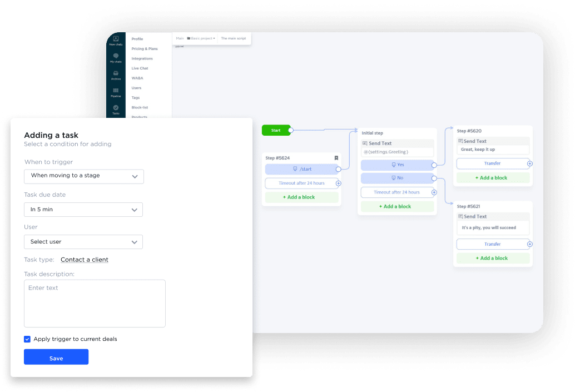The width and height of the screenshot is (580, 392).
Task: Click the Start node of the script
Action: point(276,130)
